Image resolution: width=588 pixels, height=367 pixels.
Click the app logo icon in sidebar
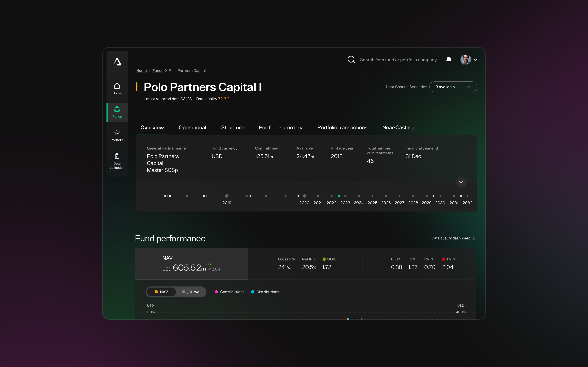(117, 61)
